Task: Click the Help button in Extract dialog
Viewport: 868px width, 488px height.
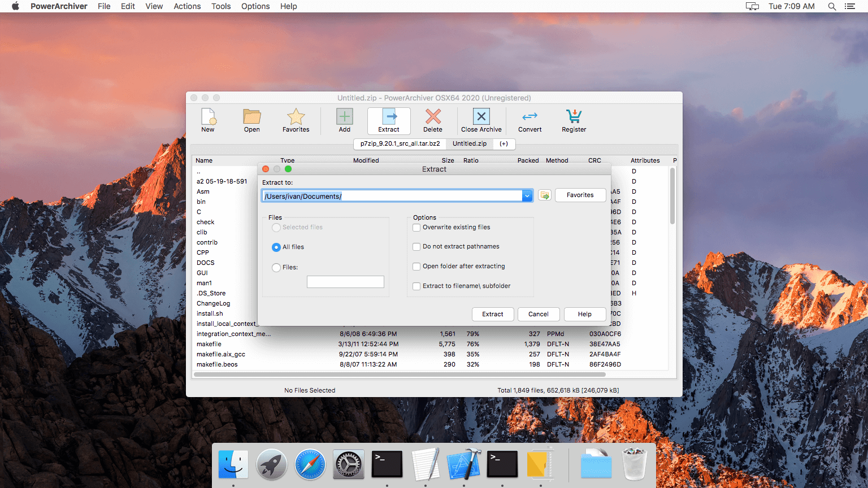Action: 585,314
